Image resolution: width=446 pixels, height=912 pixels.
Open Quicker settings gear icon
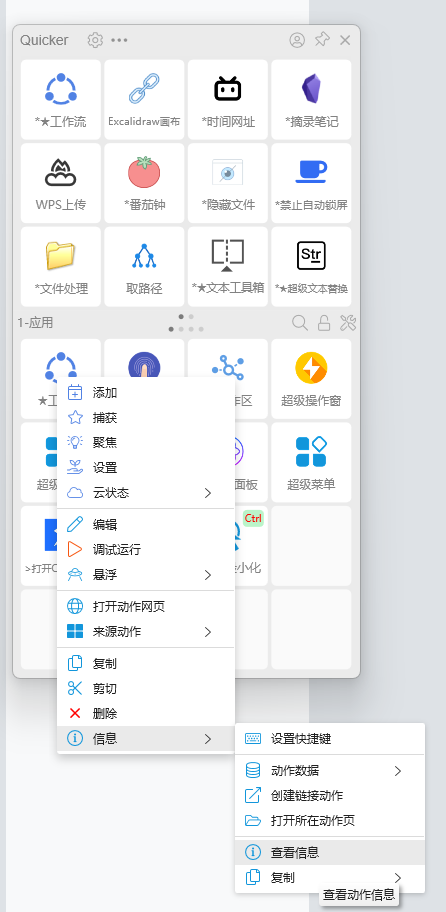pyautogui.click(x=95, y=40)
